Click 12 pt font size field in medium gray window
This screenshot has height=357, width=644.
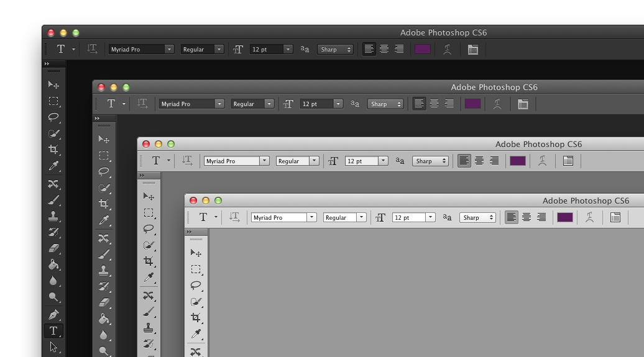point(361,161)
